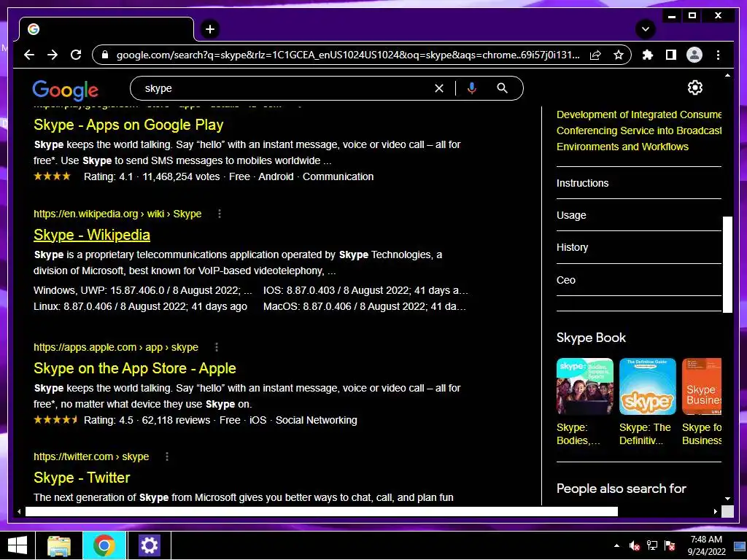Open the Skype - Wikipedia result
The image size is (747, 560).
point(92,235)
